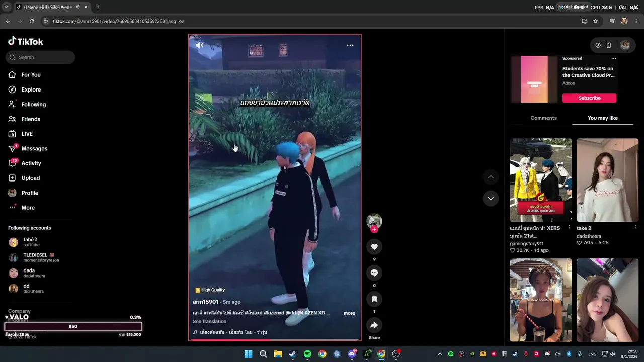The image size is (644, 362).
Task: Follow the creator via the red plus badge
Action: 374,229
